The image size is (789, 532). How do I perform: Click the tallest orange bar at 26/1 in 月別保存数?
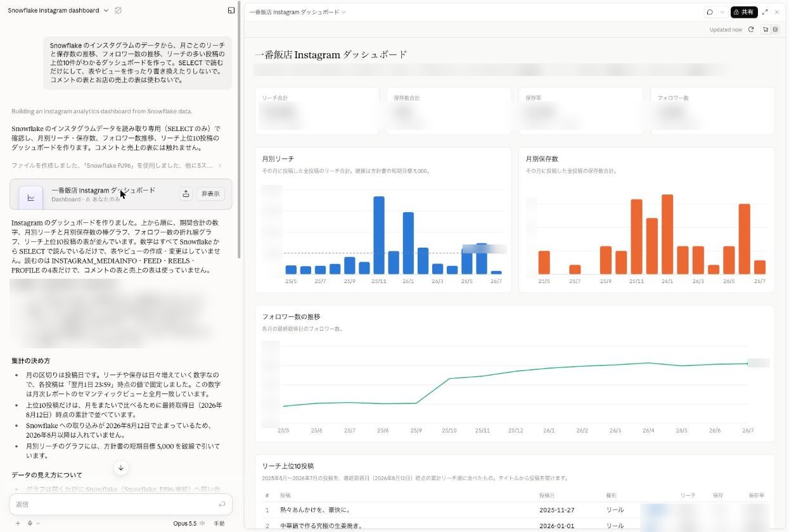click(x=667, y=234)
